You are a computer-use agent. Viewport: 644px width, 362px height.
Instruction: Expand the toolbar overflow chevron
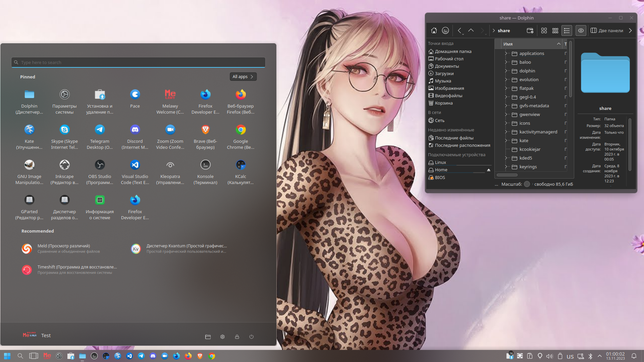(630, 31)
